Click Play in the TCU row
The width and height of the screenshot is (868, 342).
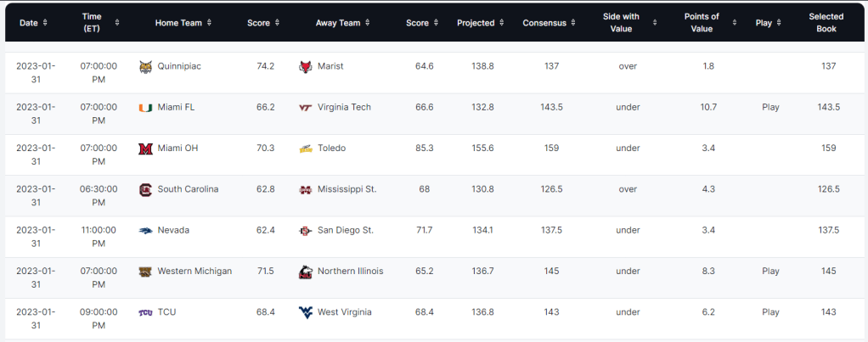pos(770,312)
